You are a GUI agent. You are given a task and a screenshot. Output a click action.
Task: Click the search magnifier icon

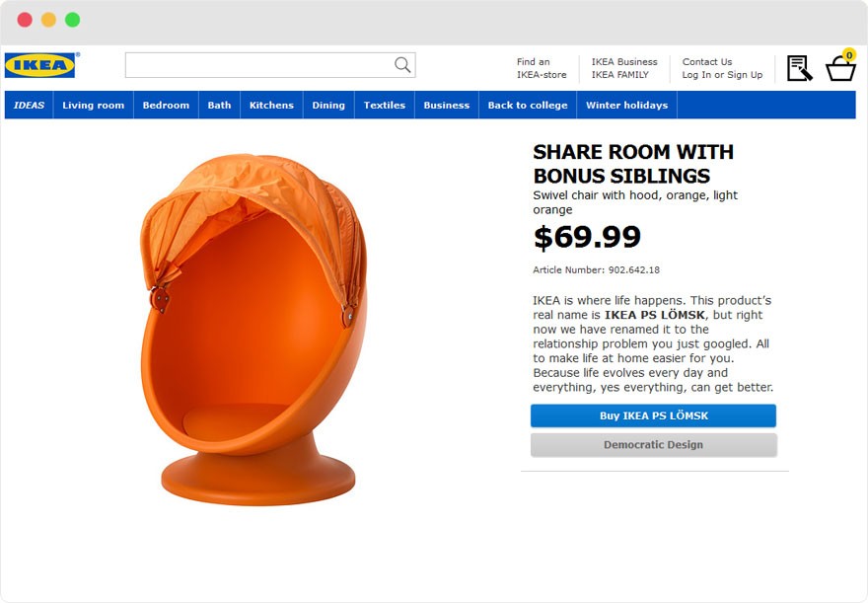point(402,65)
